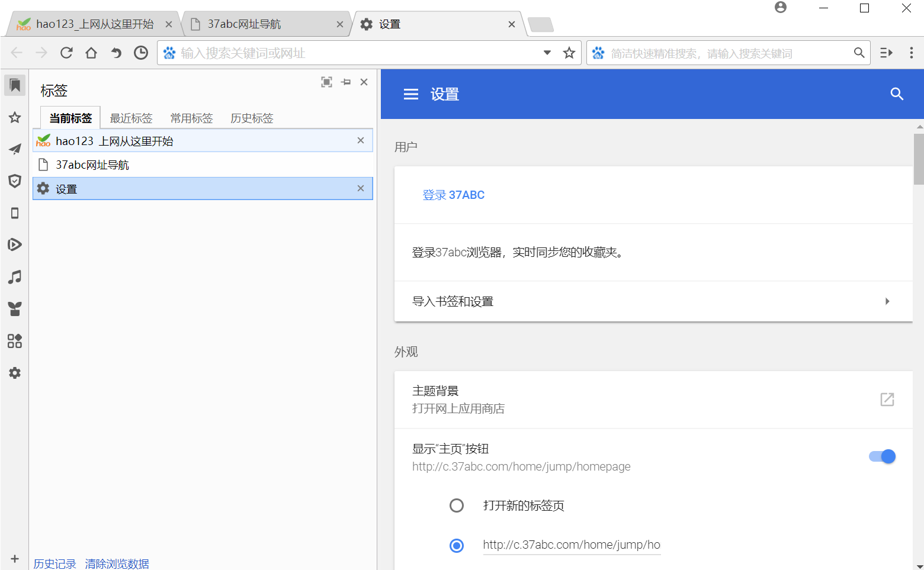Open the apps grid icon in the sidebar
This screenshot has height=570, width=924.
[14, 340]
